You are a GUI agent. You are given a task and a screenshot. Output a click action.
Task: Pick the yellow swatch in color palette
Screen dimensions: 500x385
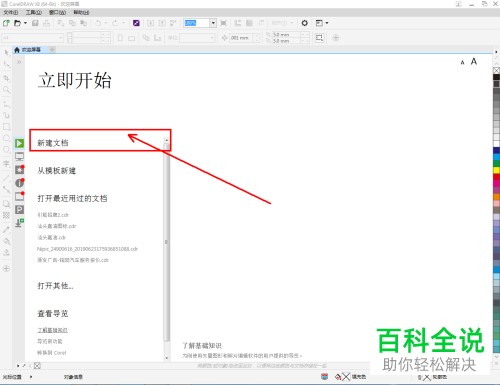496,170
